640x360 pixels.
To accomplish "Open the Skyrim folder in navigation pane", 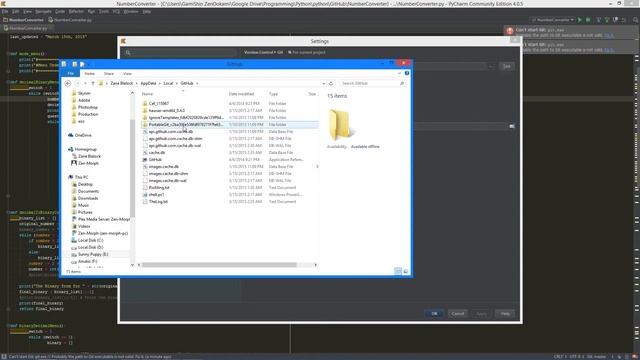I will [x=84, y=93].
